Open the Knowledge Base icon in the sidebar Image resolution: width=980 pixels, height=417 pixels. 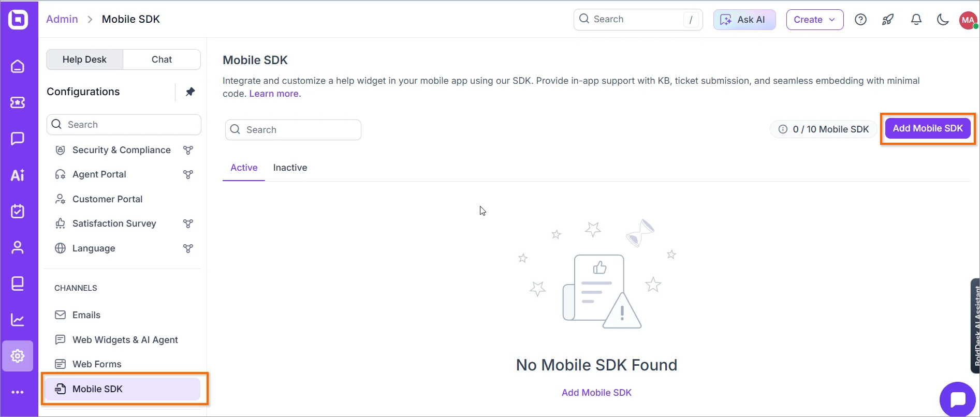[18, 283]
